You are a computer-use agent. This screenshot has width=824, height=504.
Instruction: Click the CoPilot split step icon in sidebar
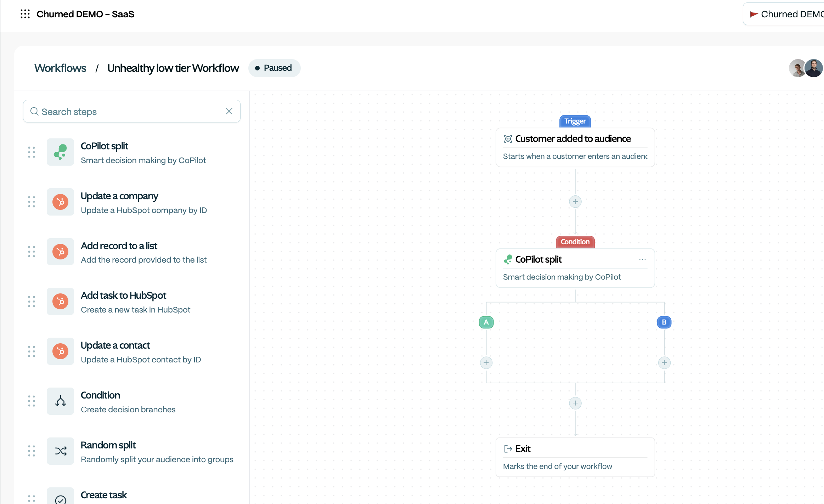pos(60,152)
